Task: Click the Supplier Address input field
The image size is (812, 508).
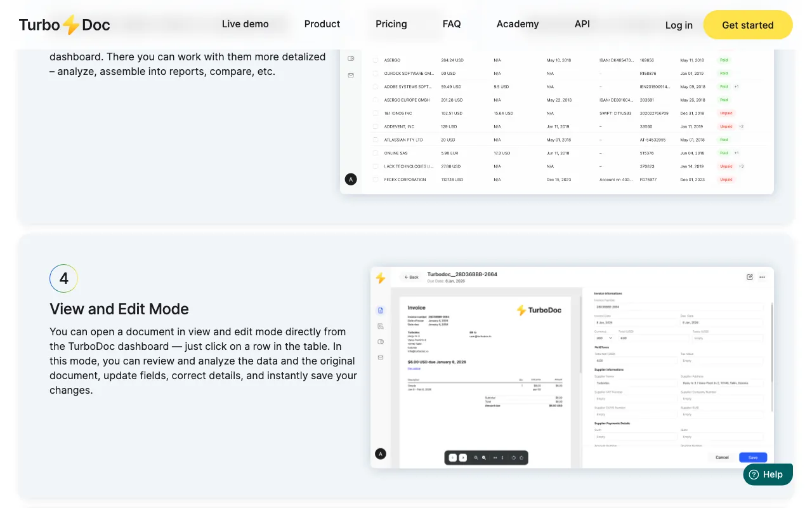Action: point(722,384)
